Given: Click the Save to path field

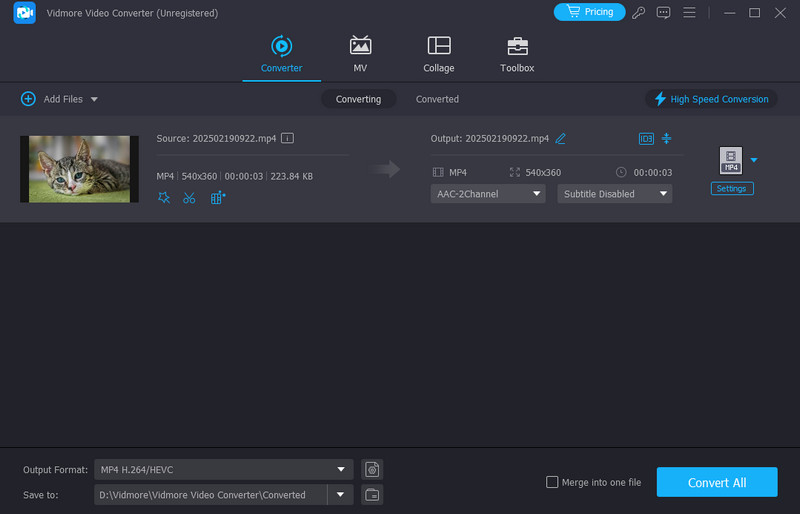Looking at the screenshot, I should [x=210, y=495].
